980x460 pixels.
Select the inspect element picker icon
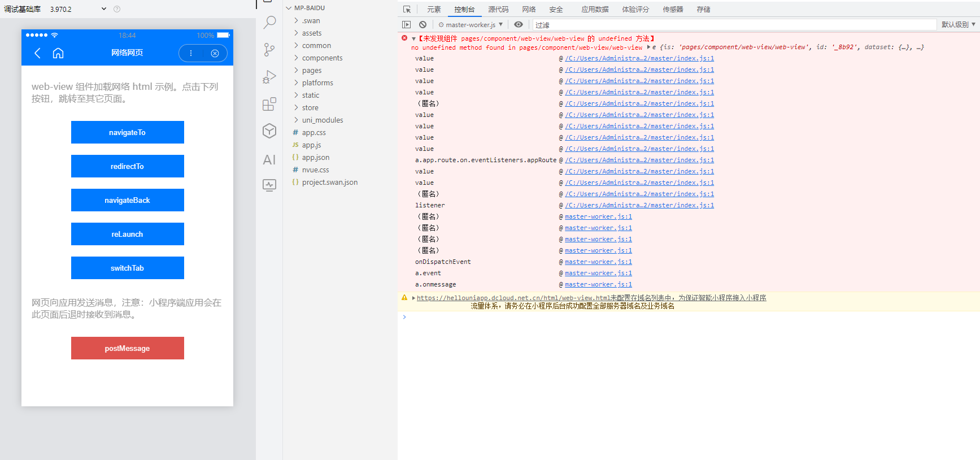(407, 10)
